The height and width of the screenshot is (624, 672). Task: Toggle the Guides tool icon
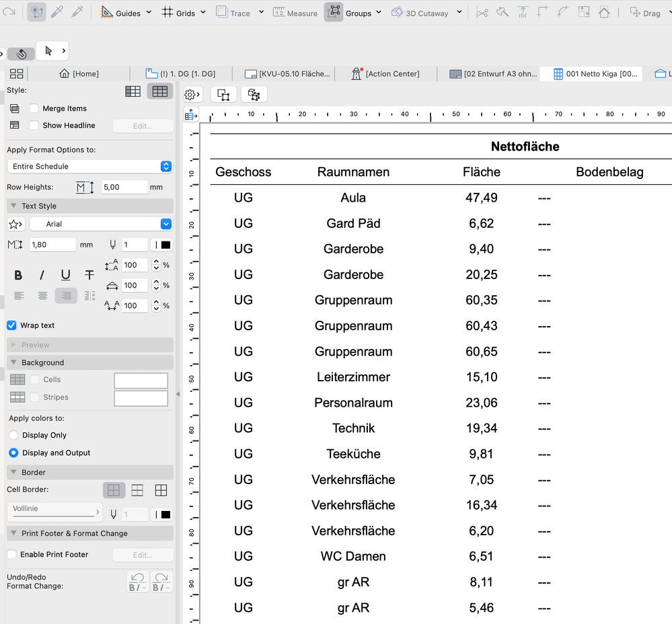107,12
